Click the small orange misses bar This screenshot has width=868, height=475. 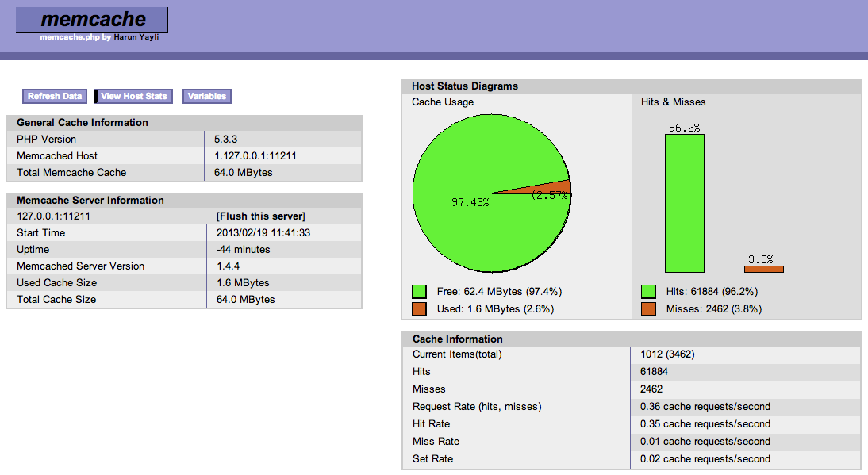tap(763, 269)
